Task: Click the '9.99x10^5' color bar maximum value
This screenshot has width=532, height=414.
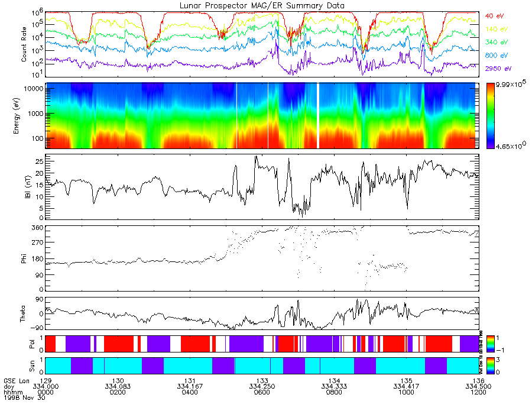Action: tap(510, 84)
